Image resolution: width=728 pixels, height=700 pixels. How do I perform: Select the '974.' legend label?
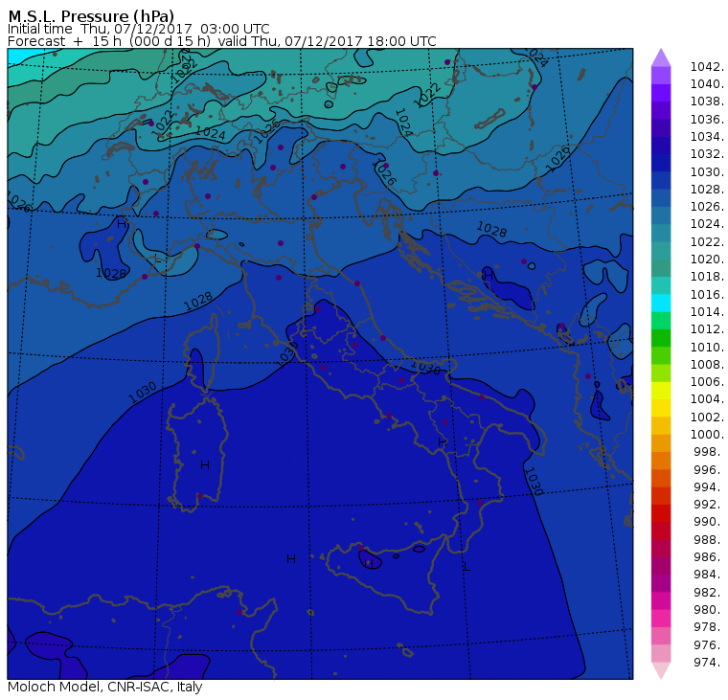[709, 662]
